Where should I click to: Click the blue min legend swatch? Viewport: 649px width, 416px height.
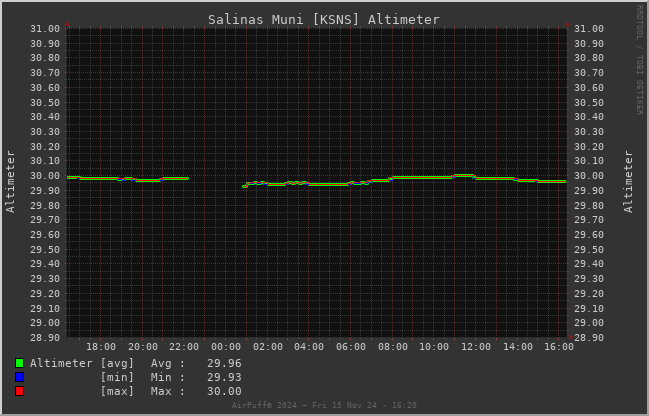coord(19,377)
